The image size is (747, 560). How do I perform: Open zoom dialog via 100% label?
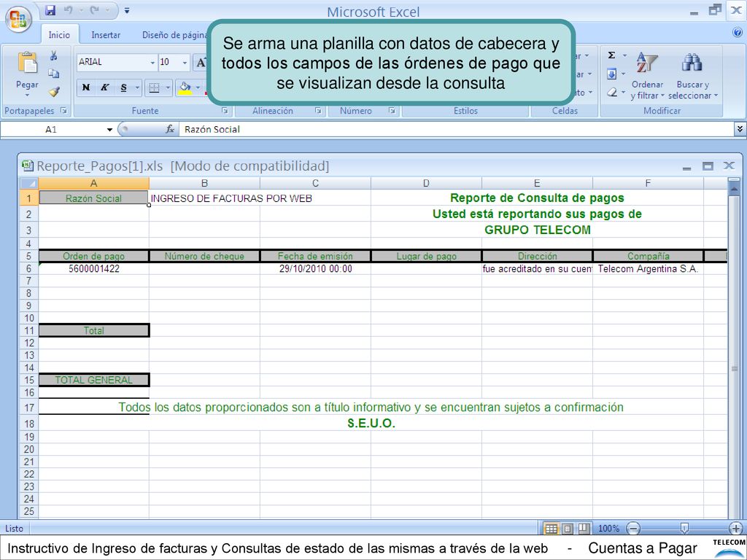[x=608, y=528]
